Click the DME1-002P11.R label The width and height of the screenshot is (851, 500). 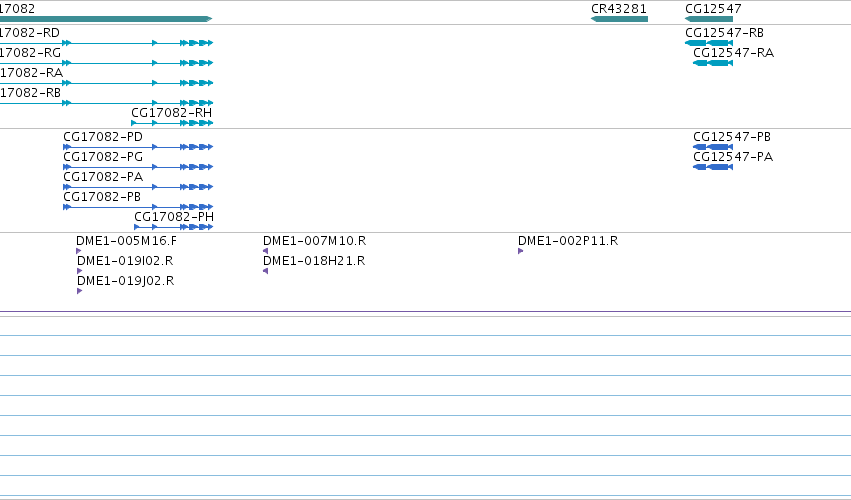(568, 240)
